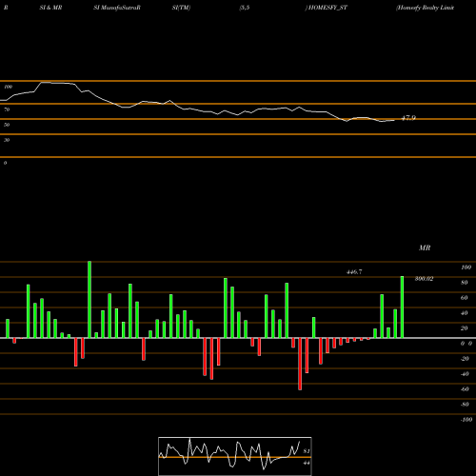Image resolution: width=476 pixels, height=476 pixels.
Task: Click the RSI value label 47.9
Action: pyautogui.click(x=408, y=118)
